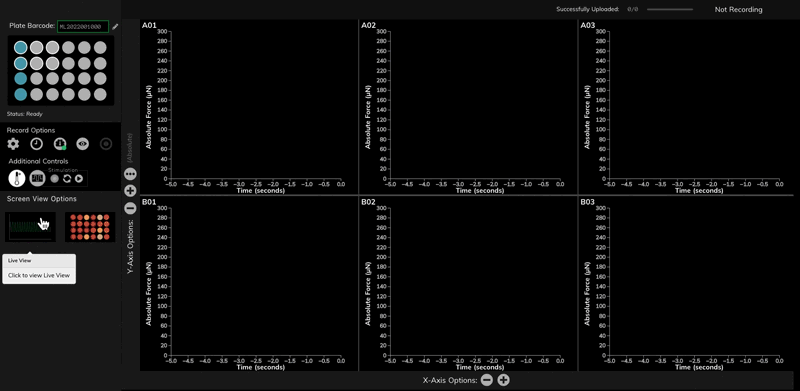Click the B02 chart title
Screen dimensions: 800x391
coord(368,202)
